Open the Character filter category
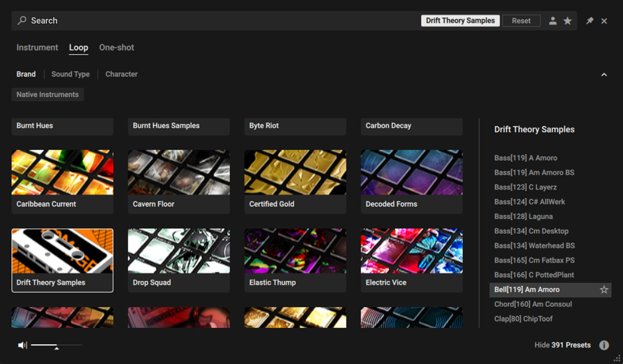This screenshot has height=364, width=623. point(121,74)
